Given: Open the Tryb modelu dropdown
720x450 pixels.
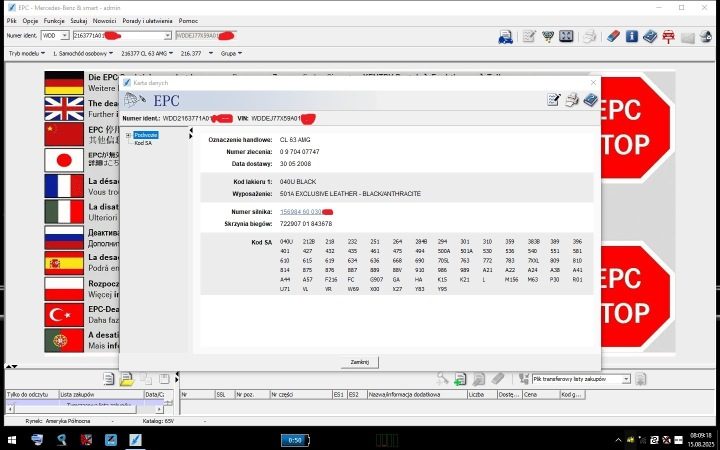Looking at the screenshot, I should coord(27,53).
